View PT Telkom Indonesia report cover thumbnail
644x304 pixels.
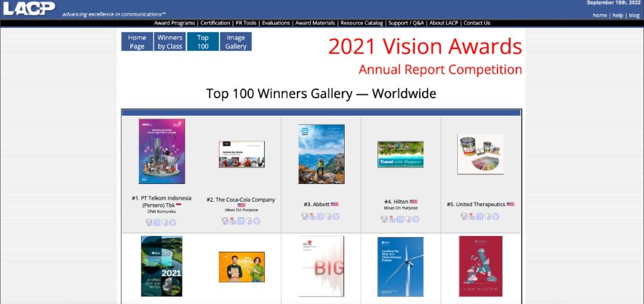162,151
